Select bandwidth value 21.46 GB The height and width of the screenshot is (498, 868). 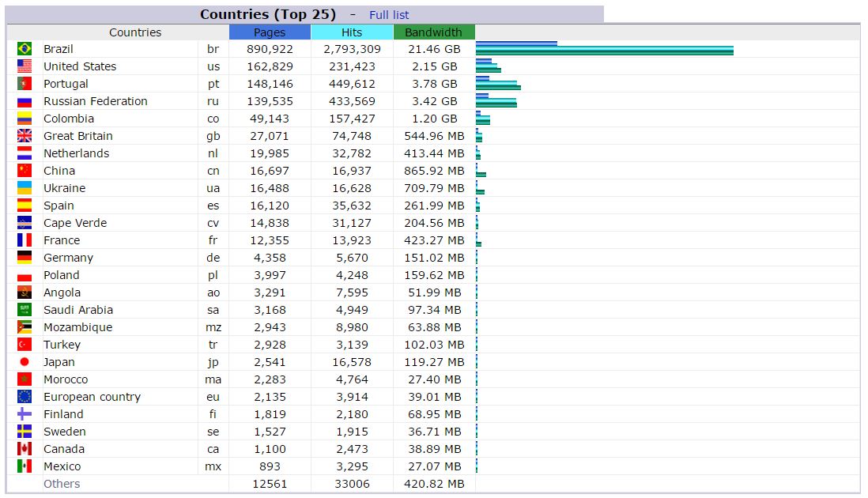434,49
